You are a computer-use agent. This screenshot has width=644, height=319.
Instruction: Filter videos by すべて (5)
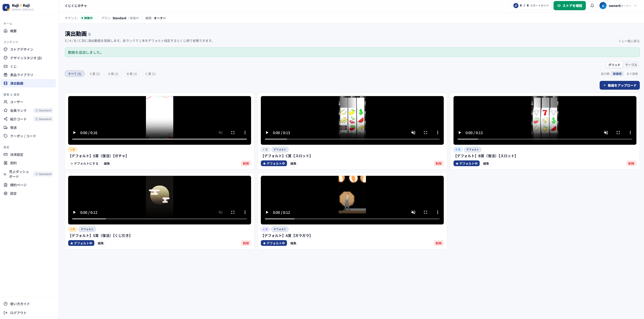(75, 74)
